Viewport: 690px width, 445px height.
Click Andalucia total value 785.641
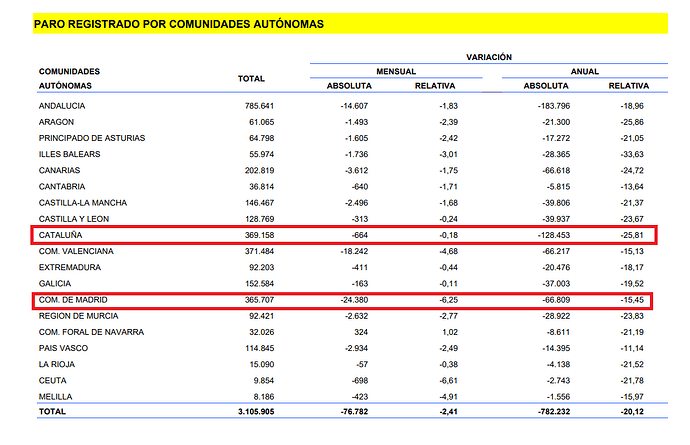[x=253, y=105]
